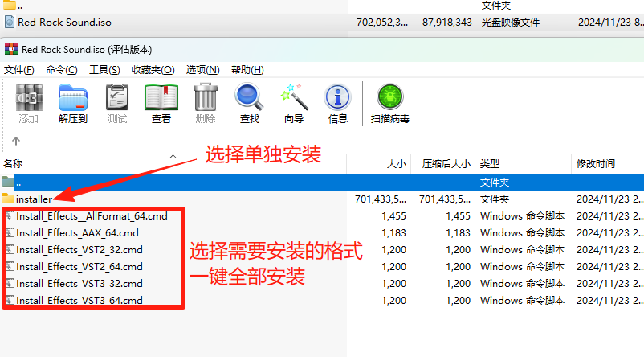Show archive Info (信息) icon
The image size is (644, 357).
point(337,97)
